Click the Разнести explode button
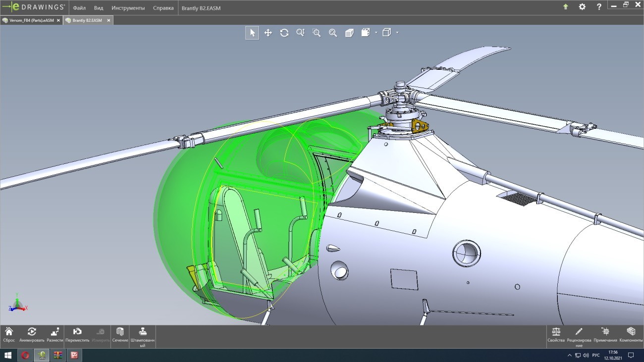The image size is (644, 362). coord(55,335)
